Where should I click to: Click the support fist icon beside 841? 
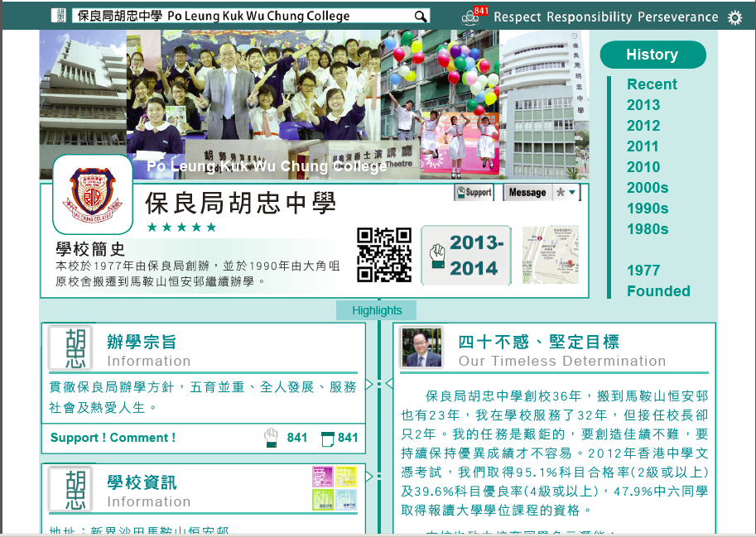pyautogui.click(x=270, y=438)
